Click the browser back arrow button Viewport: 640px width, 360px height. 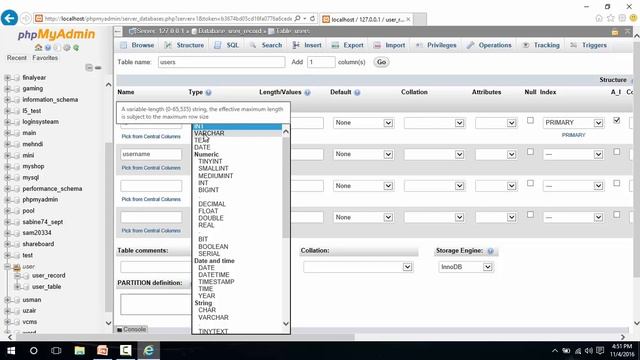[9, 18]
